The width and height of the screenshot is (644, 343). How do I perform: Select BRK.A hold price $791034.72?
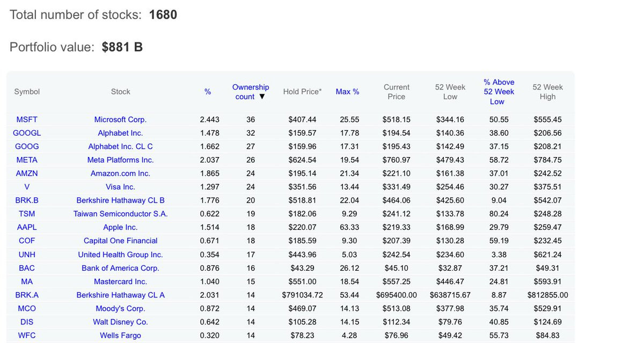click(x=302, y=295)
